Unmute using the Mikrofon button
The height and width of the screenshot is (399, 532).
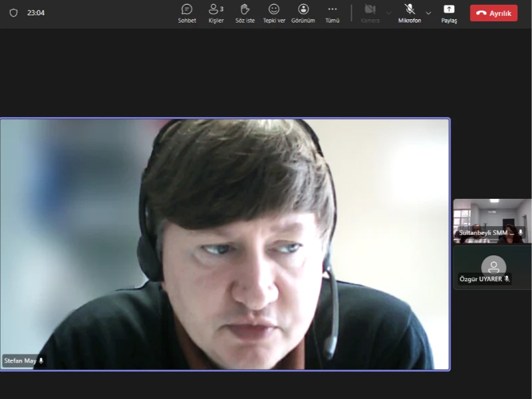point(410,13)
